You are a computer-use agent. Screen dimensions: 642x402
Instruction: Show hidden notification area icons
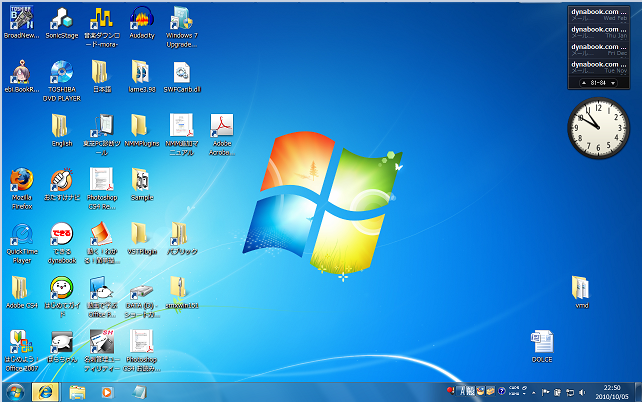tap(533, 393)
